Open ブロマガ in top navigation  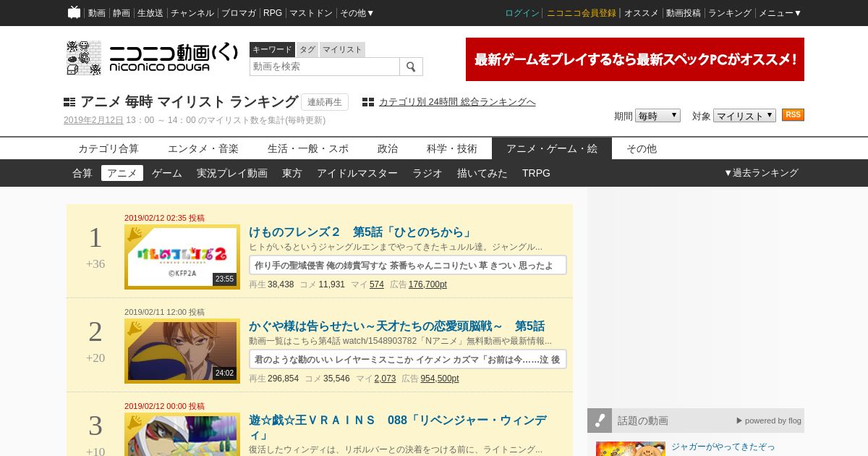point(239,13)
